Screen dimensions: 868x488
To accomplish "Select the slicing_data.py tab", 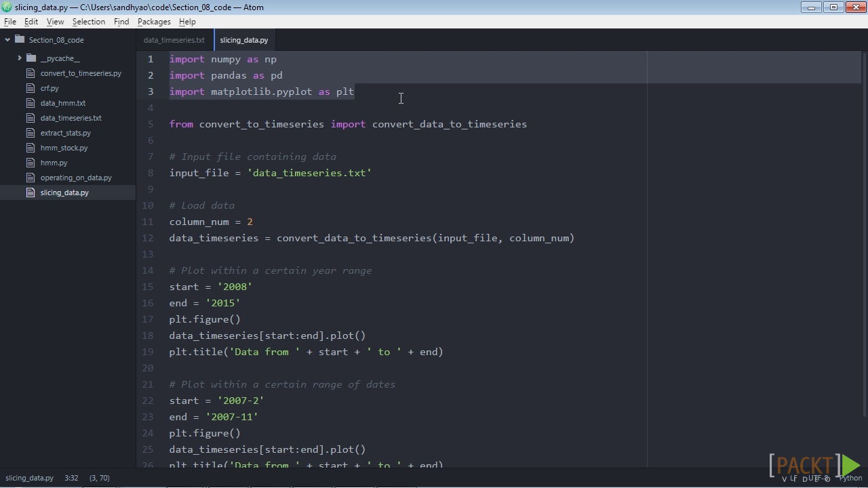I will click(x=244, y=40).
